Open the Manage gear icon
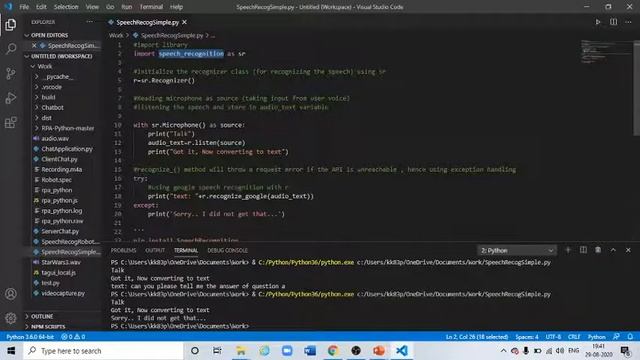The width and height of the screenshot is (640, 360). point(11,318)
